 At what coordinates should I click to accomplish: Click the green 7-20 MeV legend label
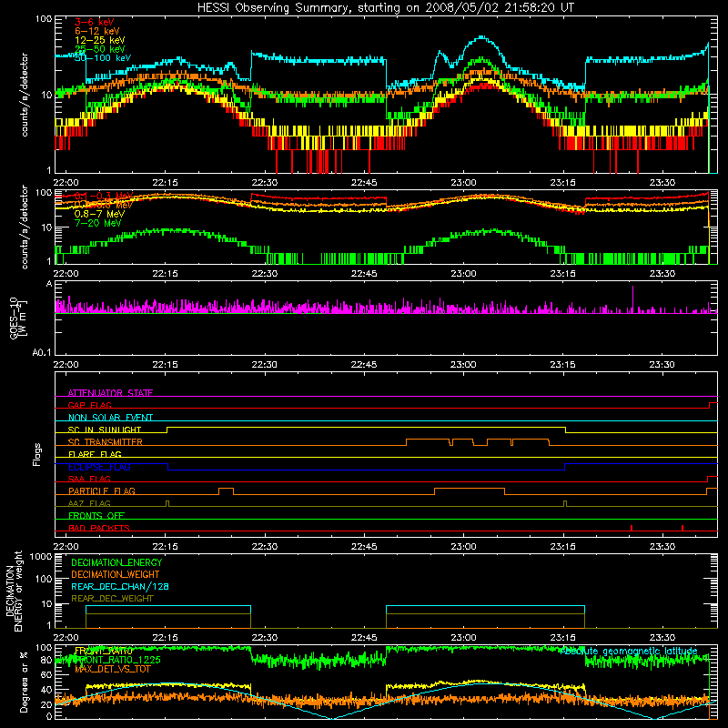97,223
